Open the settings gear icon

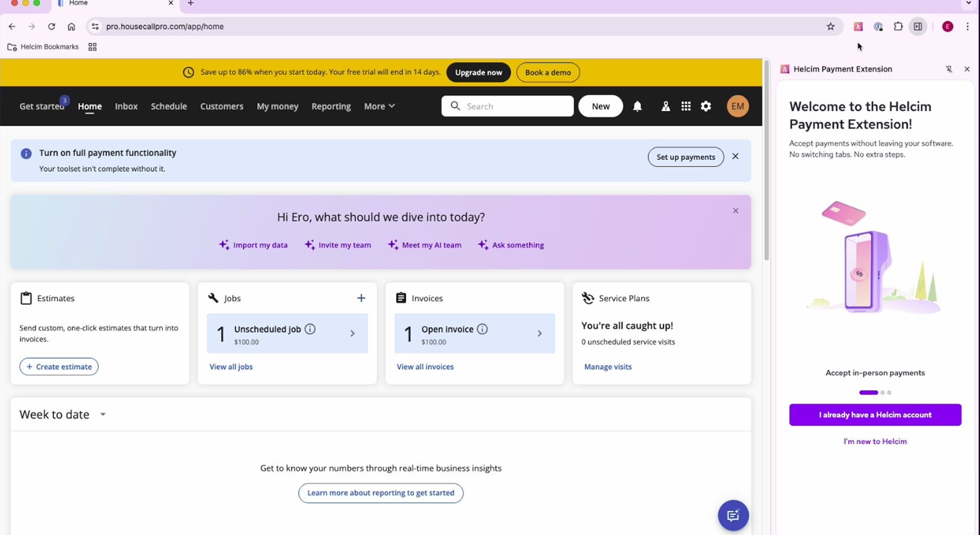point(706,106)
